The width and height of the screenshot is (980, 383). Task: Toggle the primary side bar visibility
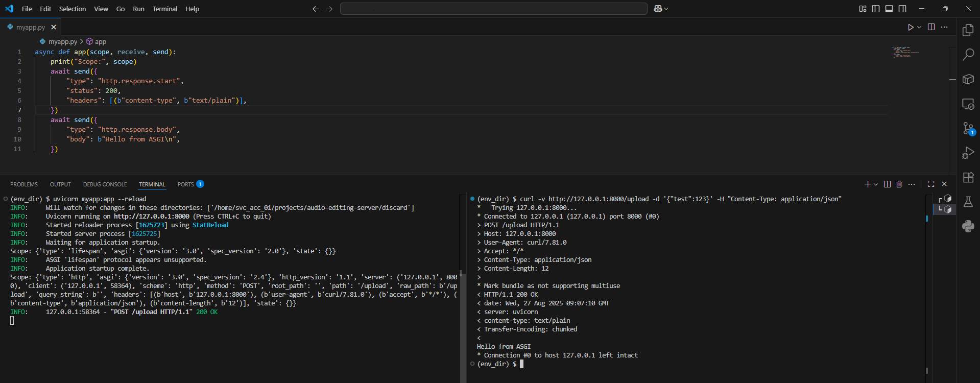tap(876, 9)
